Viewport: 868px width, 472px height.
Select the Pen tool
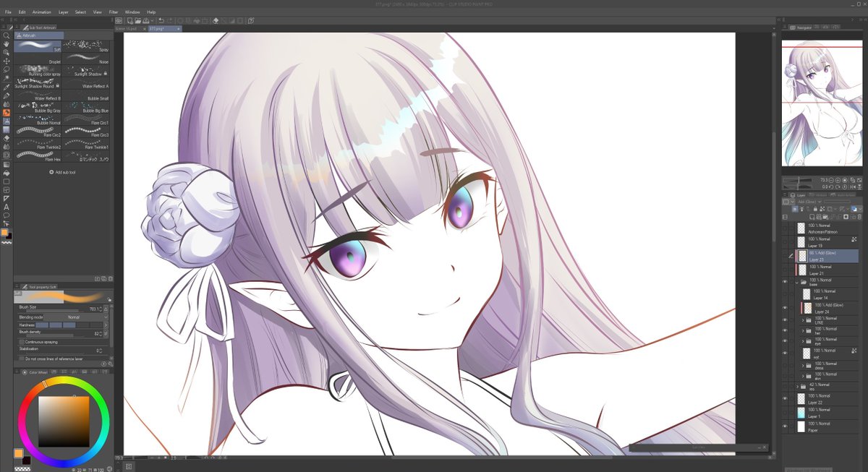pyautogui.click(x=7, y=95)
